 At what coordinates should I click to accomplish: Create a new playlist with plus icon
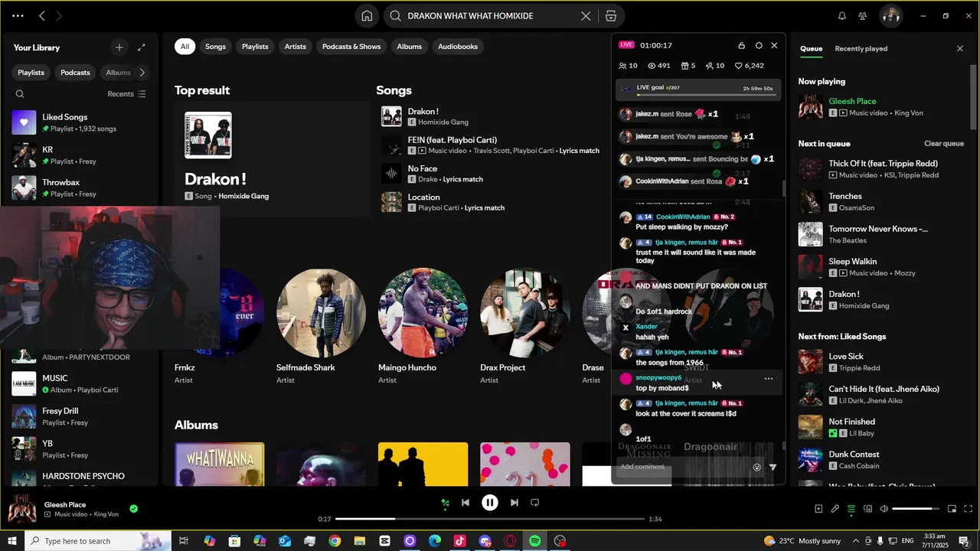[119, 47]
